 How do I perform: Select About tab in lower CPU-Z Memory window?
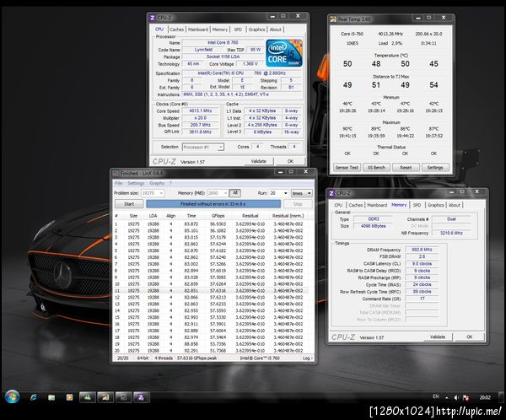coord(455,205)
